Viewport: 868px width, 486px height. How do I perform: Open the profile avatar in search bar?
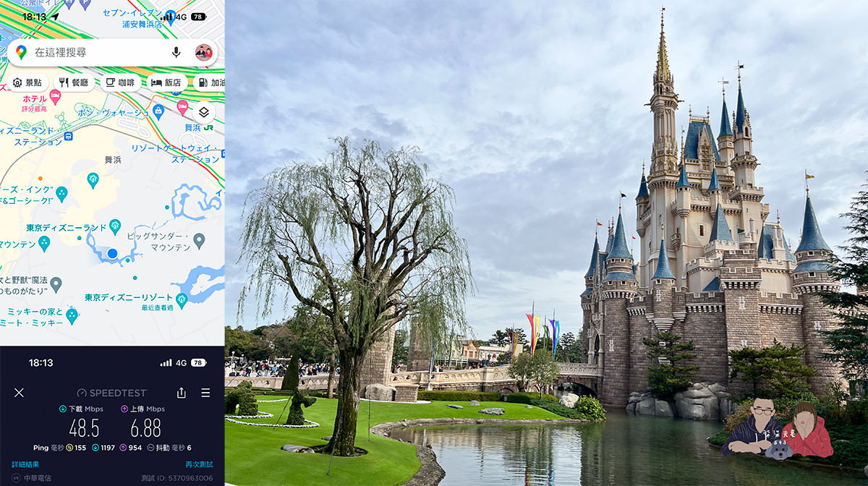click(x=203, y=52)
